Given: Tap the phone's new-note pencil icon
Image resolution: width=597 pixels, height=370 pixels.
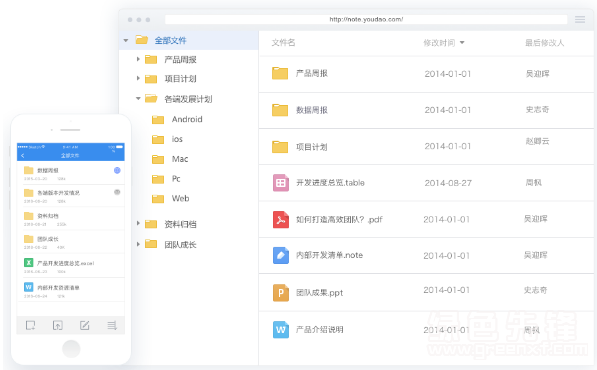Looking at the screenshot, I should click(85, 325).
